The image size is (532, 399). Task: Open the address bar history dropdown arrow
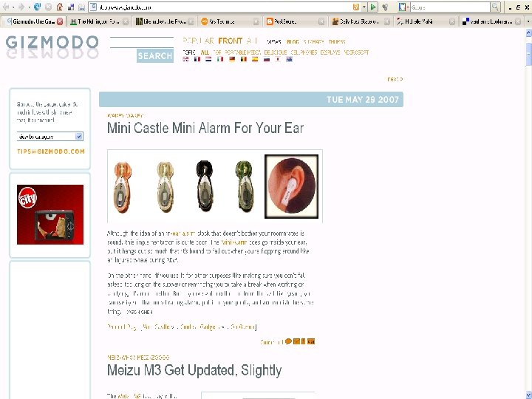364,7
